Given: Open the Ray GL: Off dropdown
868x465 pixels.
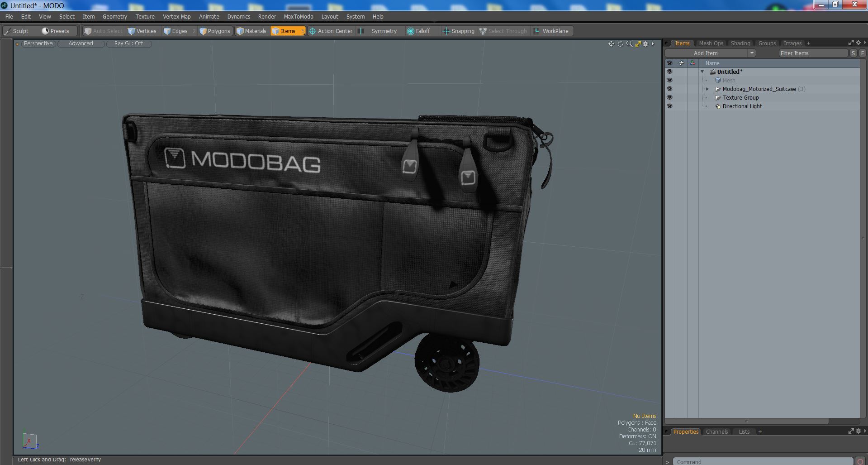Looking at the screenshot, I should 128,43.
